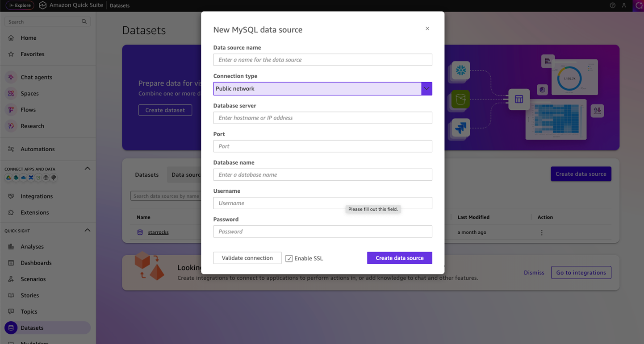This screenshot has width=644, height=344.
Task: Click the Home icon in sidebar
Action: (11, 38)
